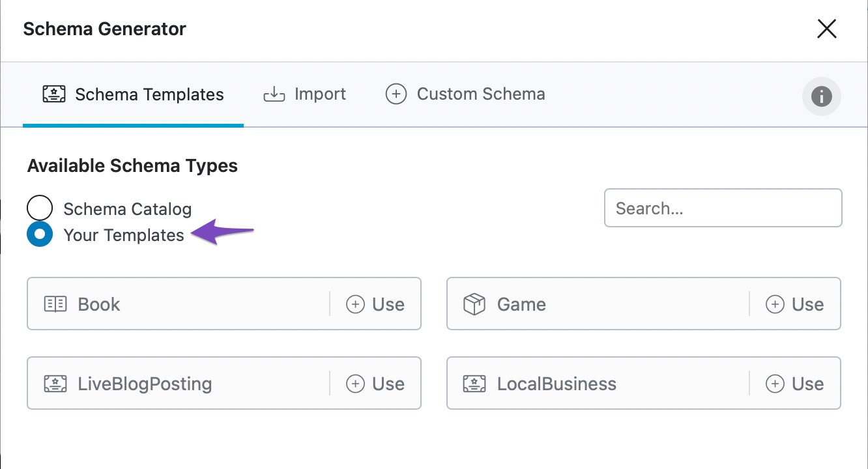868x469 pixels.
Task: Click the Custom Schema plus-circle icon
Action: 396,94
